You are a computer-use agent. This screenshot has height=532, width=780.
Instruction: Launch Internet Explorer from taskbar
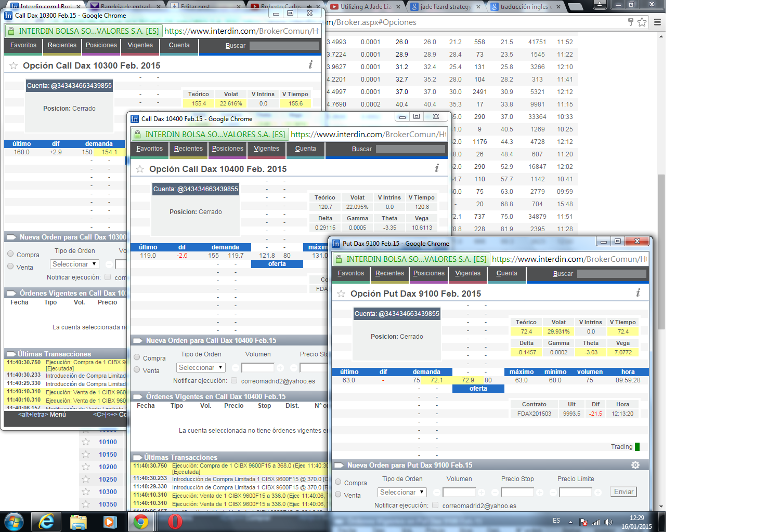47,522
